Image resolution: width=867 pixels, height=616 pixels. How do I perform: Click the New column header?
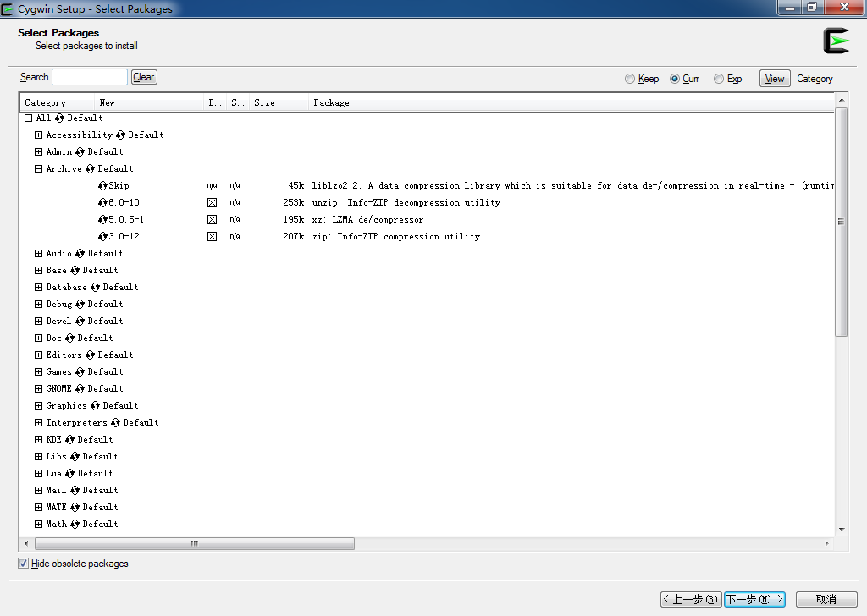tap(149, 102)
